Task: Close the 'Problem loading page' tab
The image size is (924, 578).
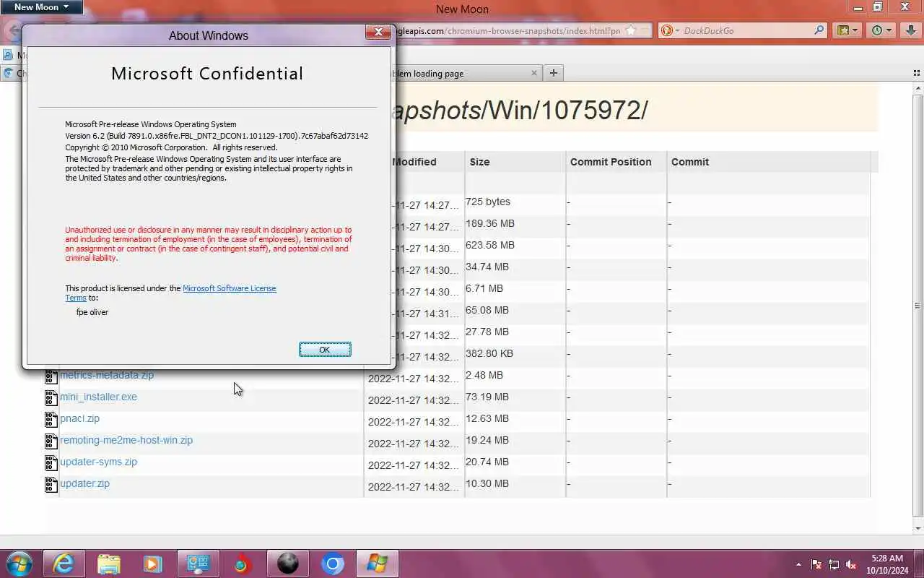Action: pyautogui.click(x=534, y=73)
